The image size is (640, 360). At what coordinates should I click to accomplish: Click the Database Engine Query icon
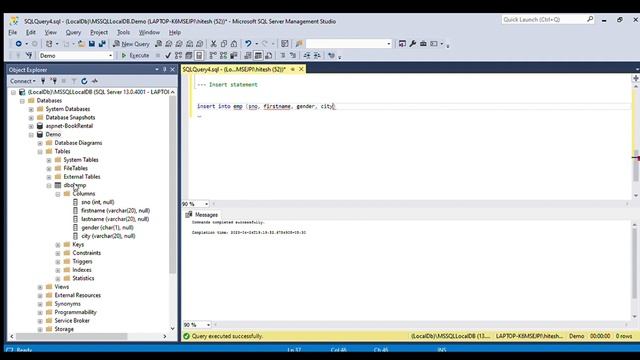point(158,44)
